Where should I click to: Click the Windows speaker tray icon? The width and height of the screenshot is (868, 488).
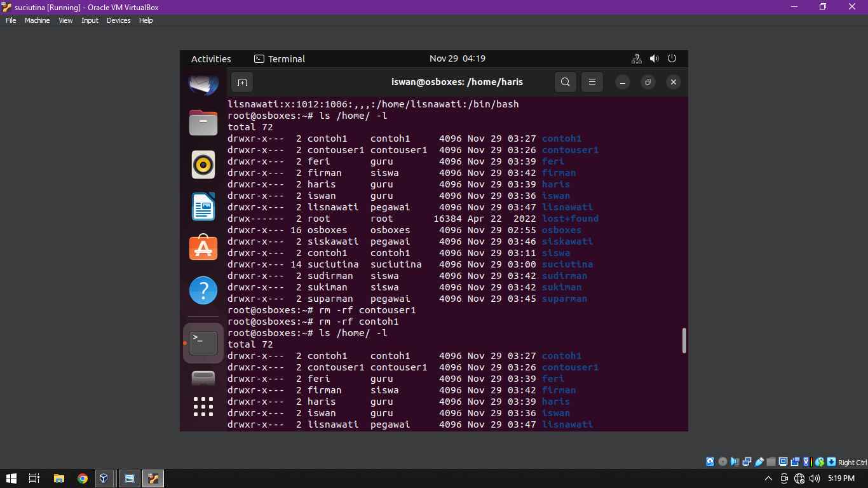point(815,478)
